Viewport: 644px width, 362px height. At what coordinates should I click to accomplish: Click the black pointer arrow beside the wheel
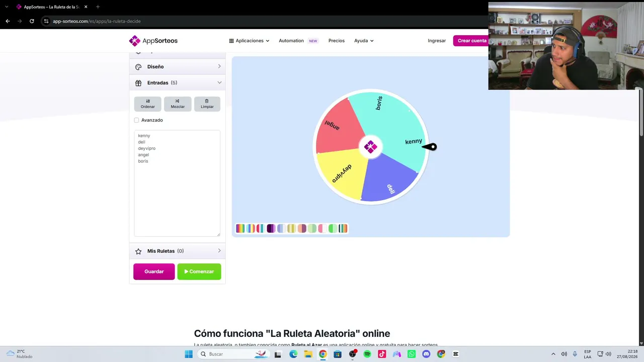point(430,147)
